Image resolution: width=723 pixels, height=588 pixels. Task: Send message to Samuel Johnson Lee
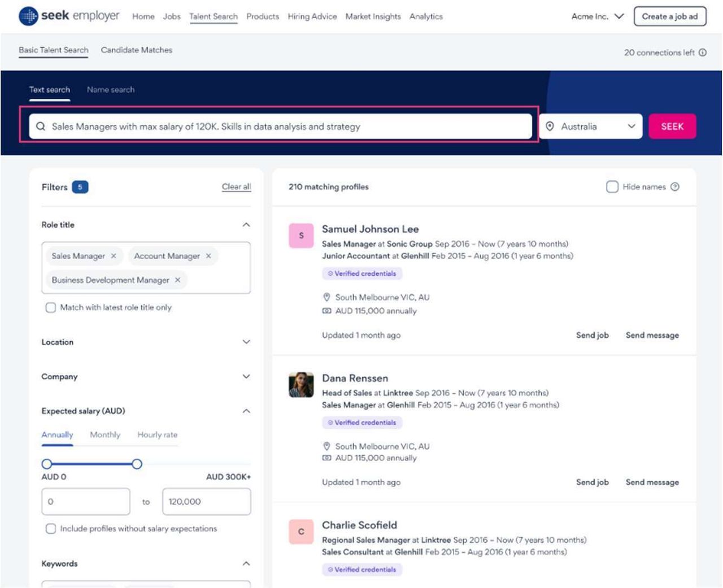click(x=652, y=335)
